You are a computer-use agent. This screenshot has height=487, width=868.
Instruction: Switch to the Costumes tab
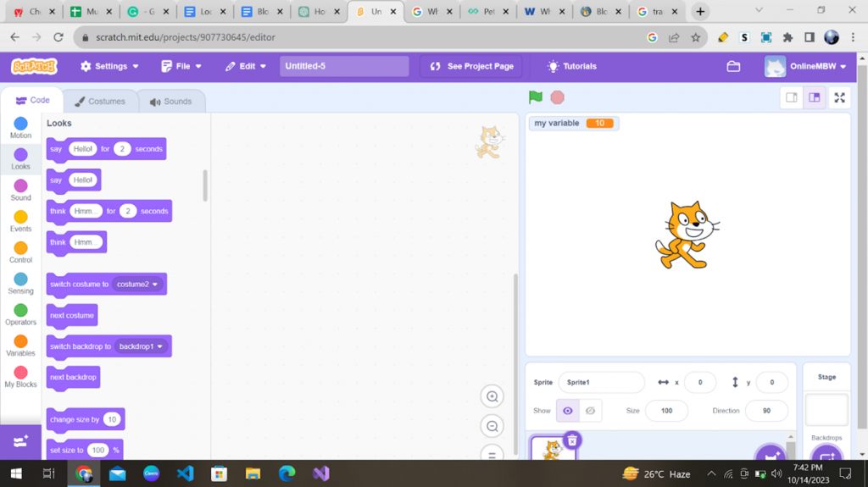click(100, 102)
